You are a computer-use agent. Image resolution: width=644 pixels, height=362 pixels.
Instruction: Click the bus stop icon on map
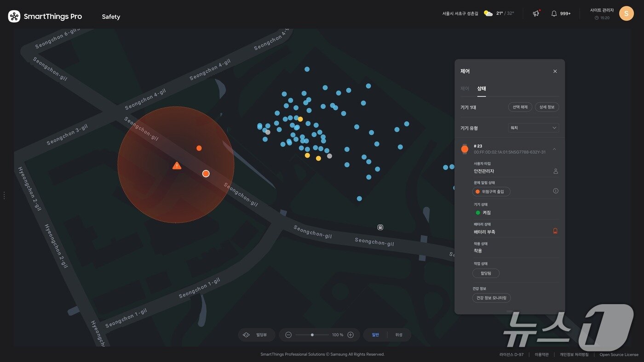(380, 227)
